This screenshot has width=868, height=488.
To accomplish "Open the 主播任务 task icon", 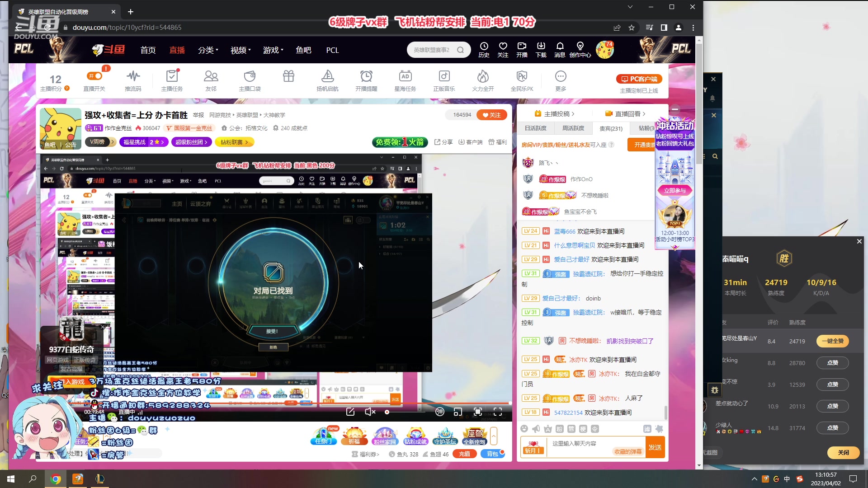I will click(x=172, y=81).
